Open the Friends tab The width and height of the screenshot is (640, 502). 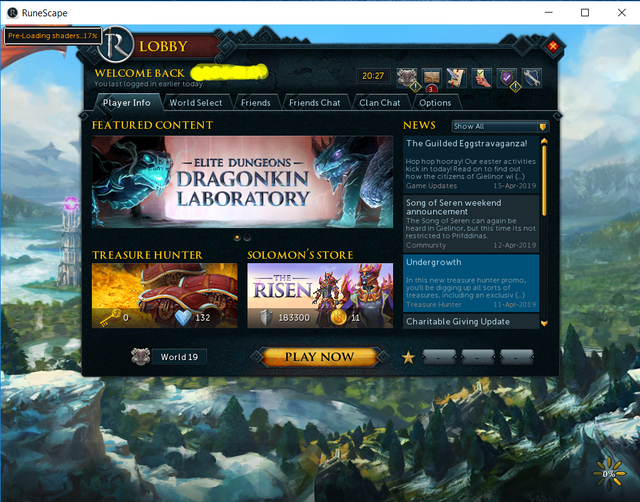tap(256, 102)
